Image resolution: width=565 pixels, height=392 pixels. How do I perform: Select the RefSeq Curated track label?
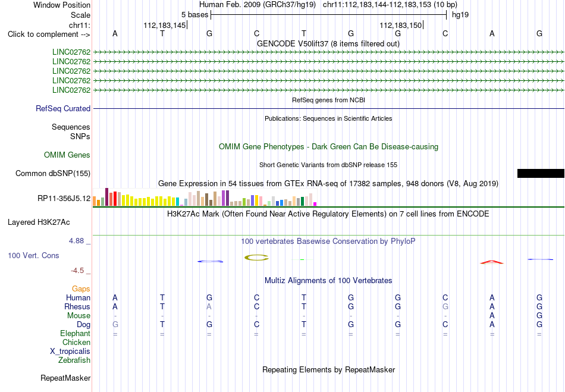pos(63,108)
